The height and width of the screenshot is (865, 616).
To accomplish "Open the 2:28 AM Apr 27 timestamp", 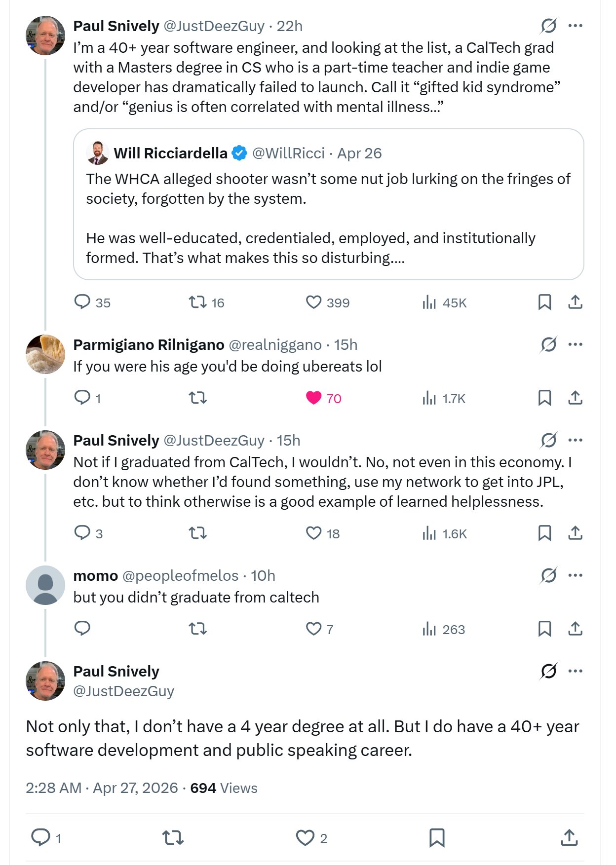I will [x=102, y=788].
